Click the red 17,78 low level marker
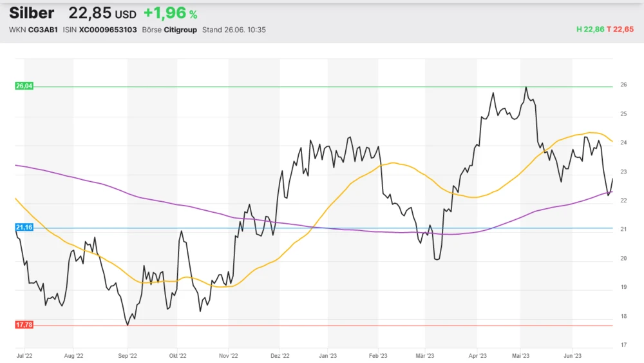Screen dimensions: 644x363 24,325
